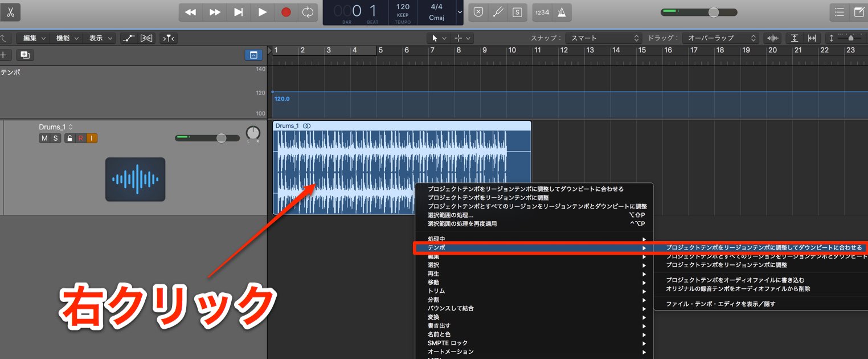Click the bar and beat position display
The width and height of the screenshot is (868, 359).
pyautogui.click(x=356, y=12)
